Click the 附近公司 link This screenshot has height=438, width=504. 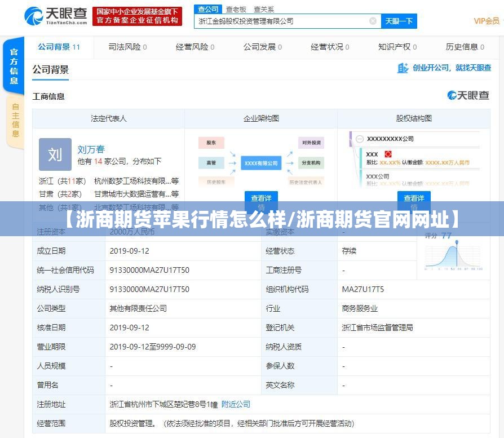[x=236, y=404]
